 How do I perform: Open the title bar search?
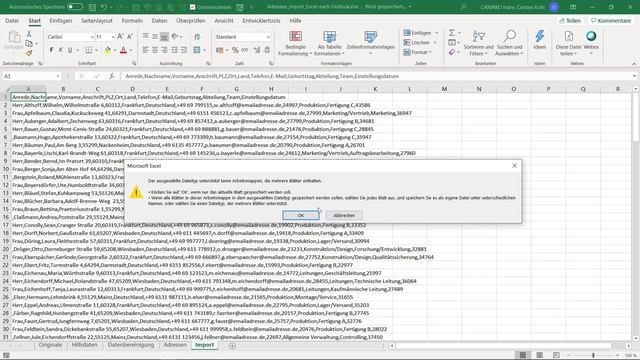pyautogui.click(x=463, y=7)
